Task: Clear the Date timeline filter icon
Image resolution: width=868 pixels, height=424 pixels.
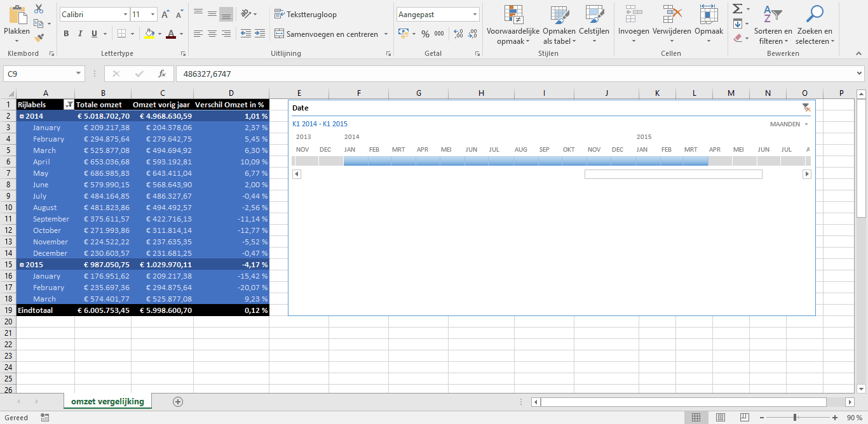Action: coord(806,108)
